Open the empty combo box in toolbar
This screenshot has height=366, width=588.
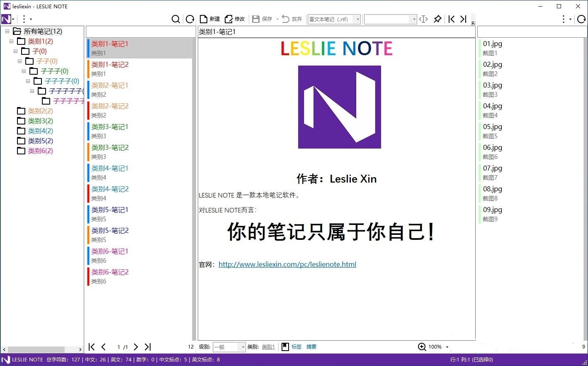pyautogui.click(x=390, y=19)
